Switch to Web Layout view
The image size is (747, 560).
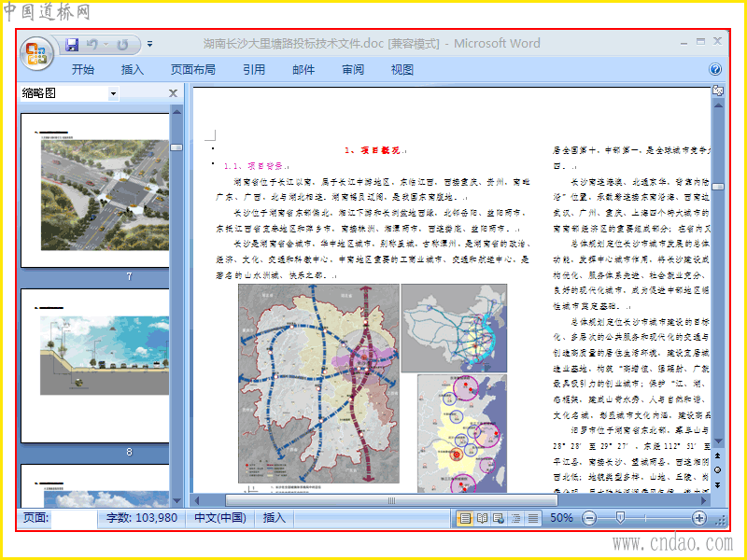[x=499, y=518]
